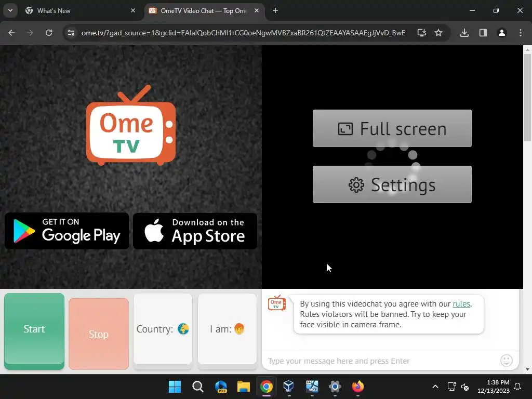Screen dimensions: 532x399
Task: Open the Chrome three-dot menu
Action: pos(521,33)
